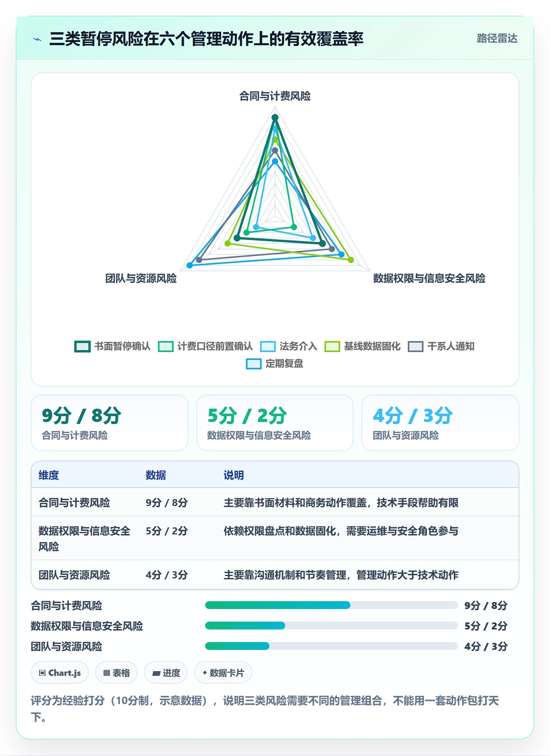Viewport: 550px width, 756px height.
Task: Toggle the 计费口径前置确认 legend series
Action: [x=205, y=346]
